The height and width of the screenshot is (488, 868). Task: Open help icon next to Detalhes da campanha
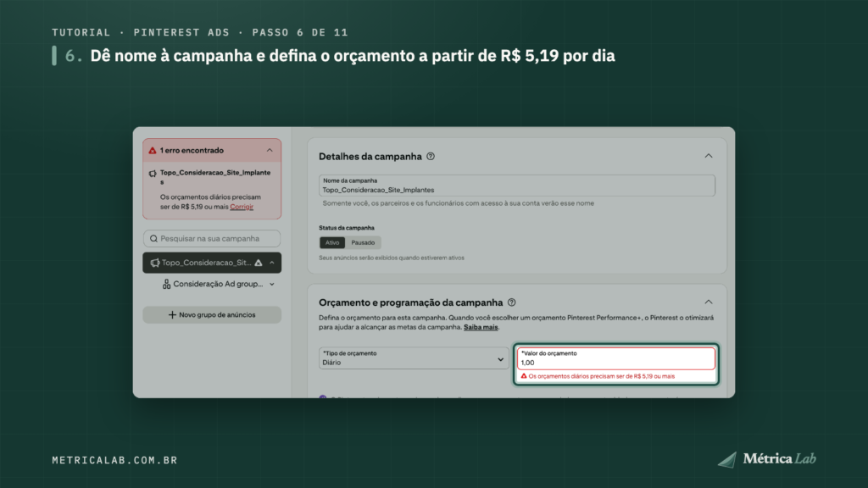pyautogui.click(x=431, y=157)
